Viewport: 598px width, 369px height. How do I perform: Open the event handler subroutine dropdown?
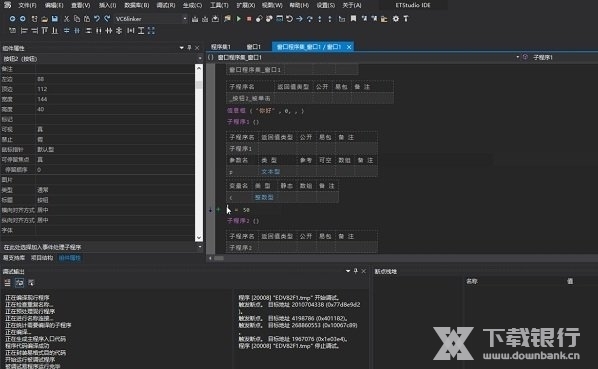pyautogui.click(x=200, y=247)
